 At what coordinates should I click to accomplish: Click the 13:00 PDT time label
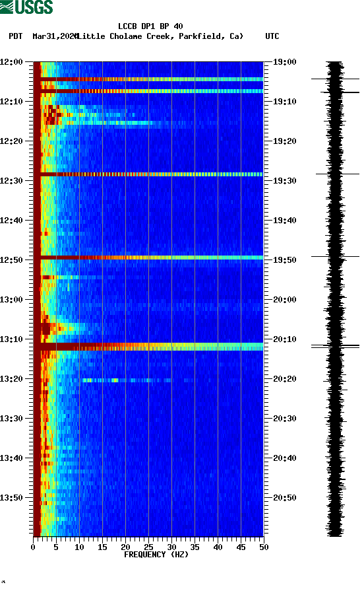pos(11,300)
